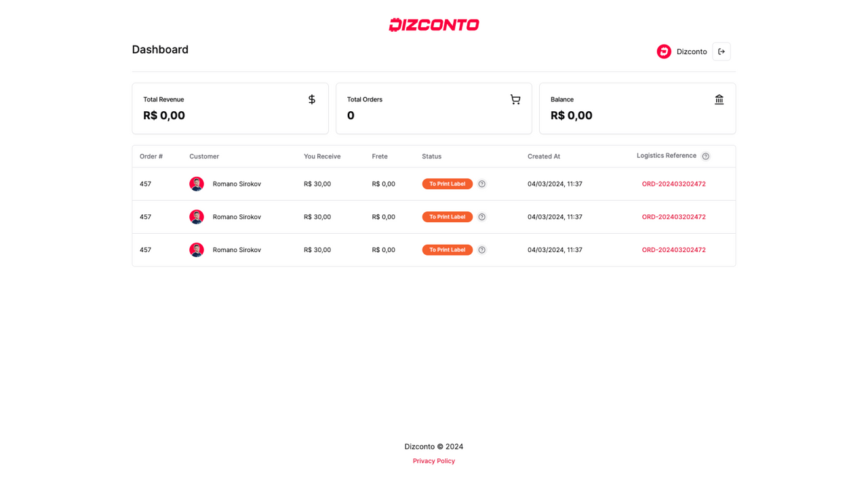868x488 pixels.
Task: Click the Total Orders label
Action: 365,100
